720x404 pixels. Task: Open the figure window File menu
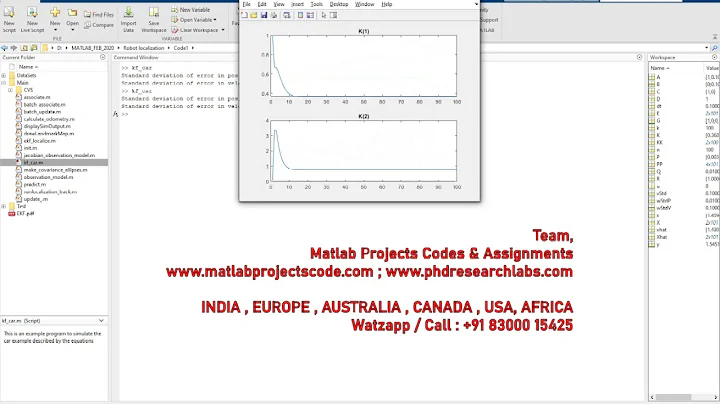pyautogui.click(x=247, y=4)
